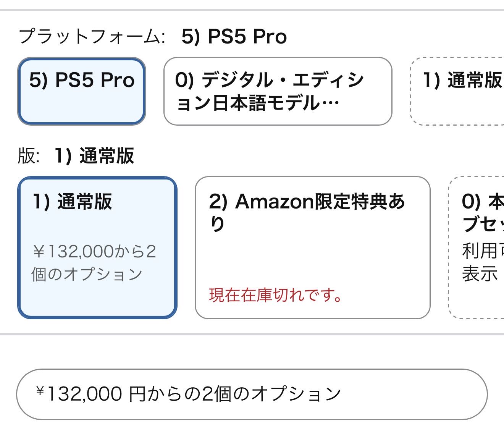504x427 pixels.
Task: Select the 5) PS5 Pro platform option
Action: point(82,91)
